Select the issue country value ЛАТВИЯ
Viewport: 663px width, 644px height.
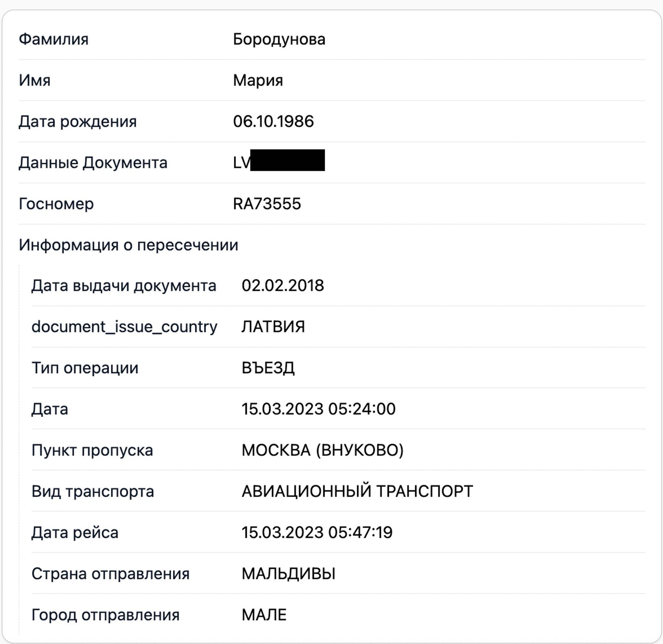(273, 327)
